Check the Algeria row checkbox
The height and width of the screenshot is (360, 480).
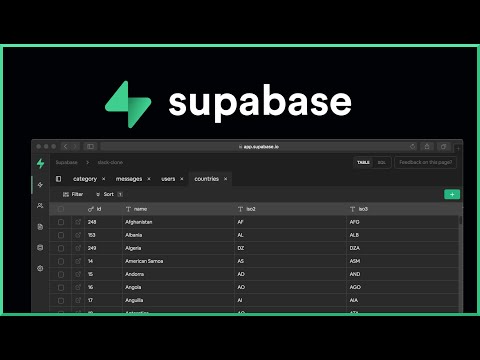pyautogui.click(x=61, y=248)
